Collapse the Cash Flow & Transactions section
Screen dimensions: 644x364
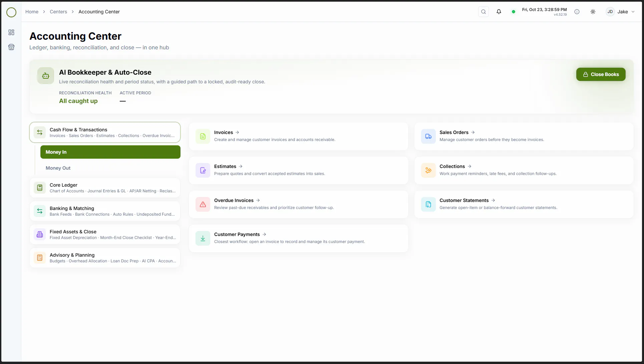click(105, 132)
